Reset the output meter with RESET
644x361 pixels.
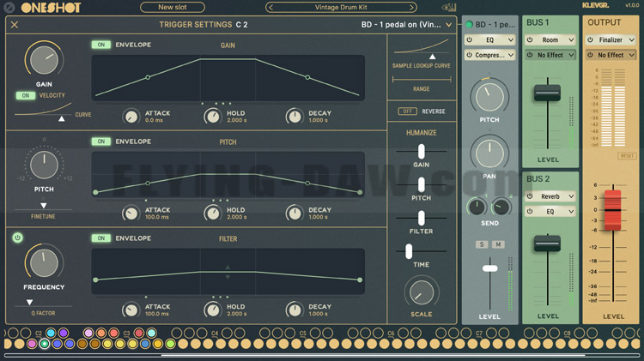click(627, 156)
